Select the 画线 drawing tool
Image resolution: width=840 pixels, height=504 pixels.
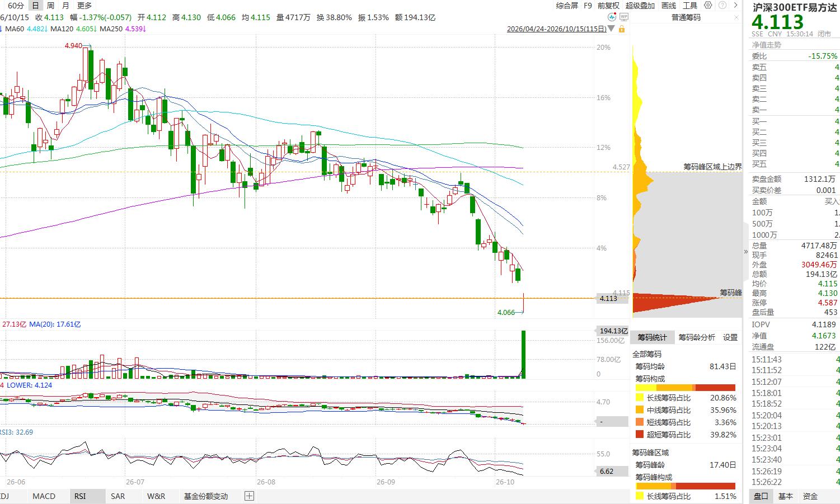(669, 6)
